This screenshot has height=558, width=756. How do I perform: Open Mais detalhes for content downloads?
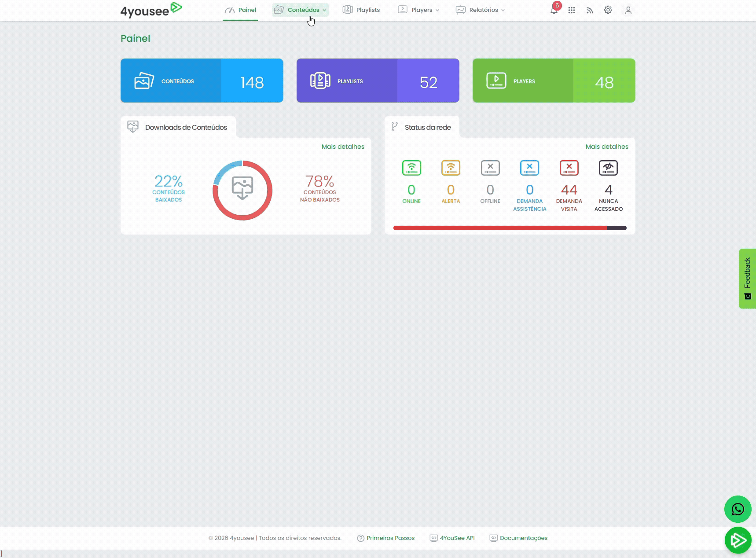[x=343, y=147]
